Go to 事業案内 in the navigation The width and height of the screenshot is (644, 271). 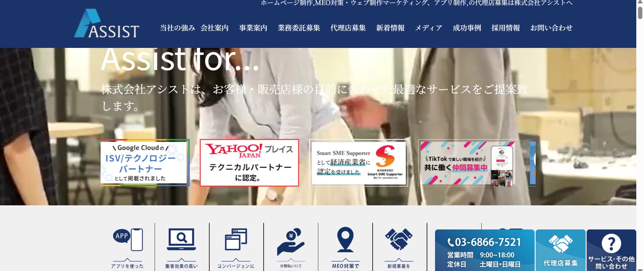pyautogui.click(x=253, y=28)
